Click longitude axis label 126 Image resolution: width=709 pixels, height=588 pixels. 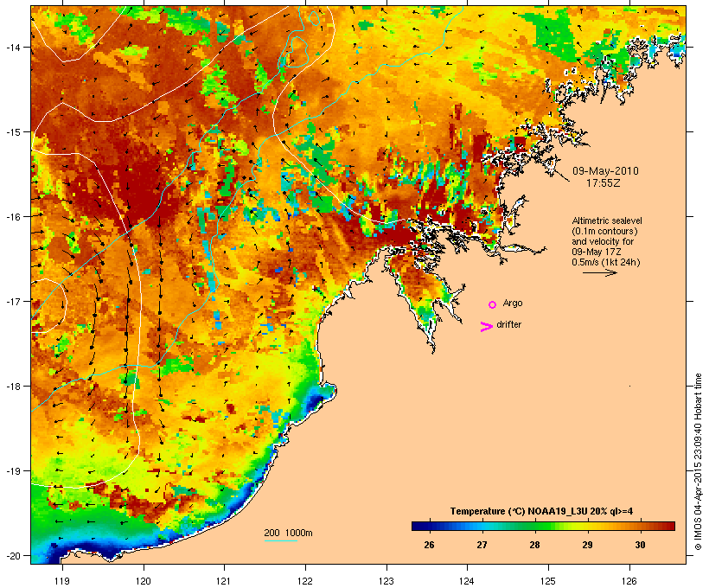(x=629, y=581)
